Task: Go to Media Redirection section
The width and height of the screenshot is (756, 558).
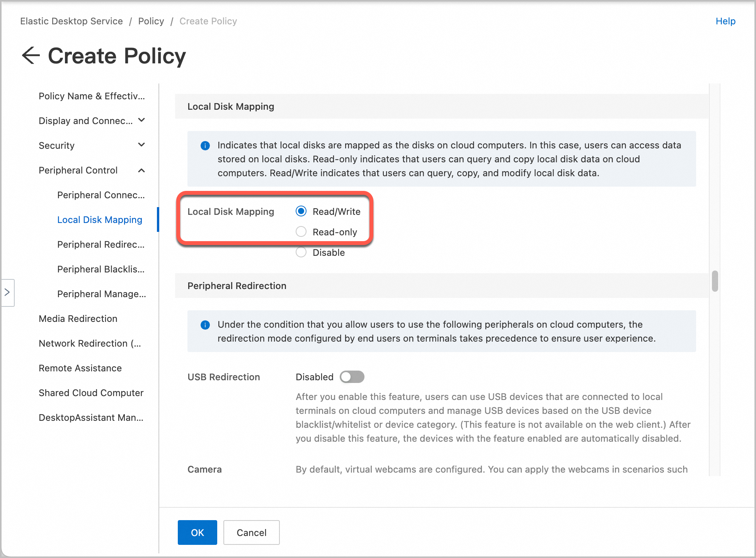Action: click(78, 319)
